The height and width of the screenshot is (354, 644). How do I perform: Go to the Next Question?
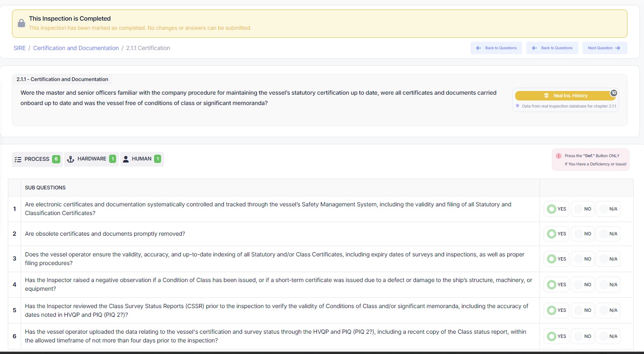click(x=604, y=48)
